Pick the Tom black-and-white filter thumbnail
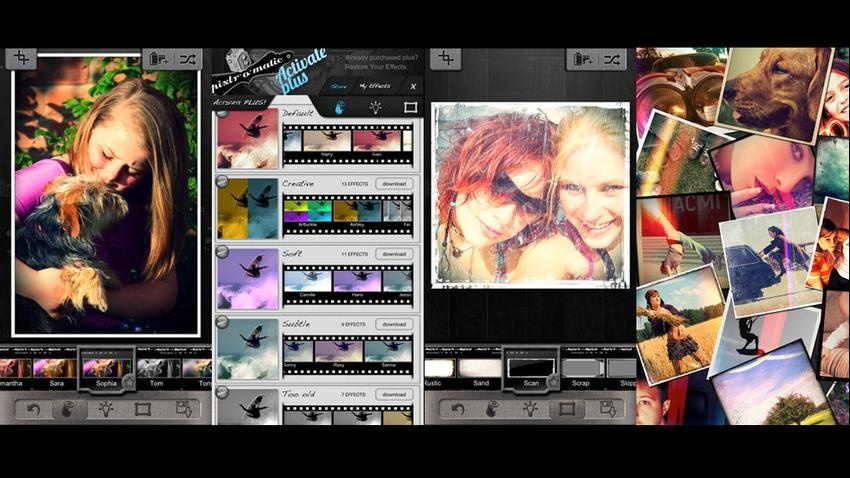The width and height of the screenshot is (850, 478). coord(156,369)
